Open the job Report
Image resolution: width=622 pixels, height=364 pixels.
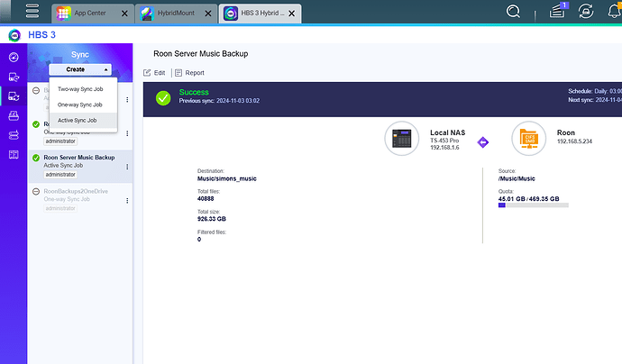(x=189, y=73)
